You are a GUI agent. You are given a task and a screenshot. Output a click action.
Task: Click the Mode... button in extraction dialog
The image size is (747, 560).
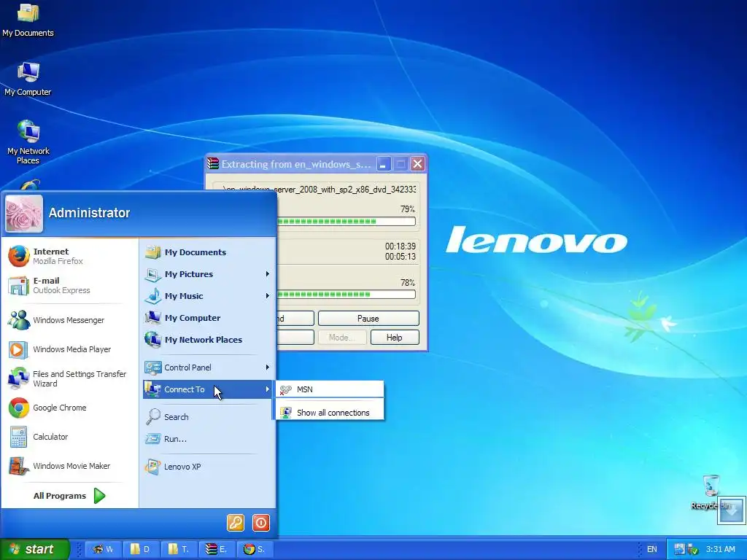coord(342,338)
